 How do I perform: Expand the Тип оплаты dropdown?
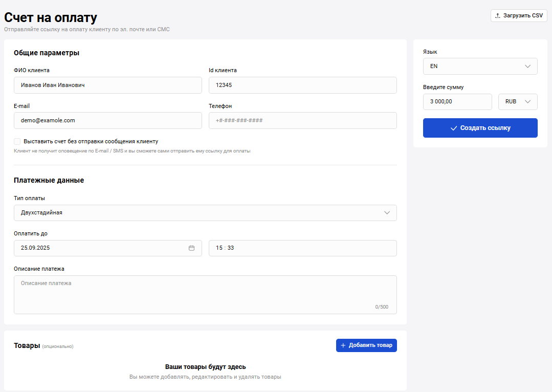click(205, 213)
